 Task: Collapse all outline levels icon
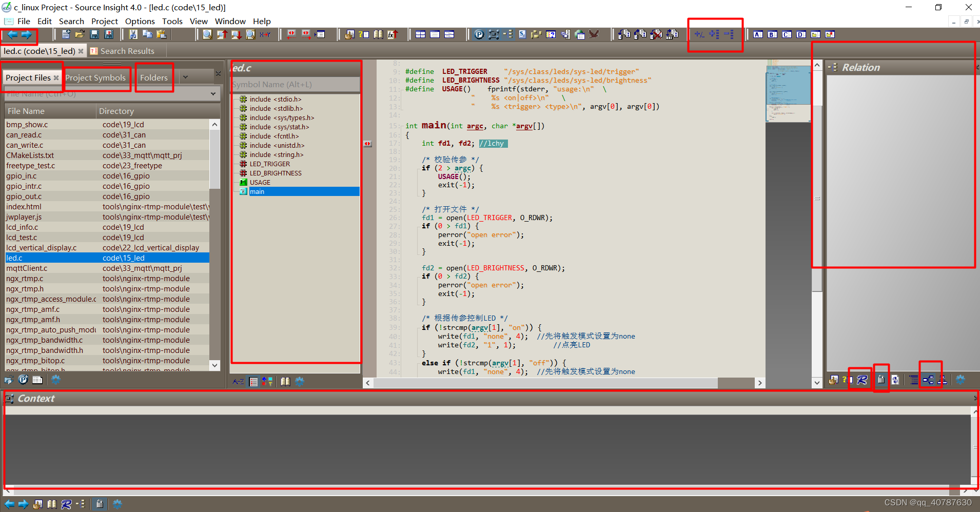(x=729, y=34)
